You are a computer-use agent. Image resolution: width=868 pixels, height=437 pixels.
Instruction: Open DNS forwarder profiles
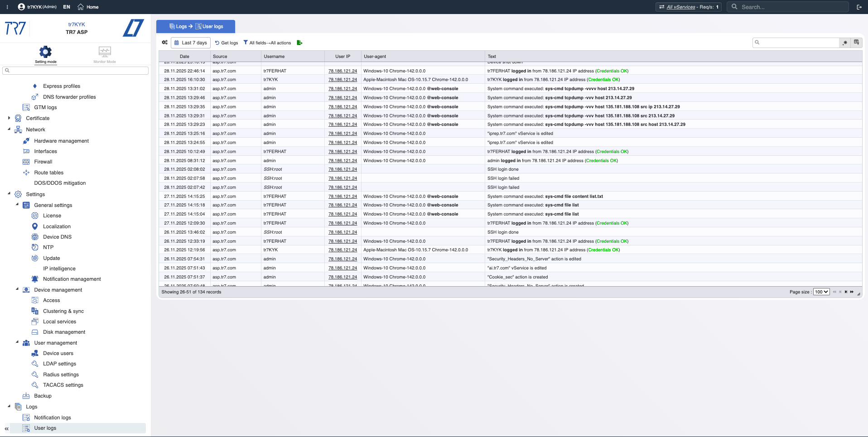point(69,97)
